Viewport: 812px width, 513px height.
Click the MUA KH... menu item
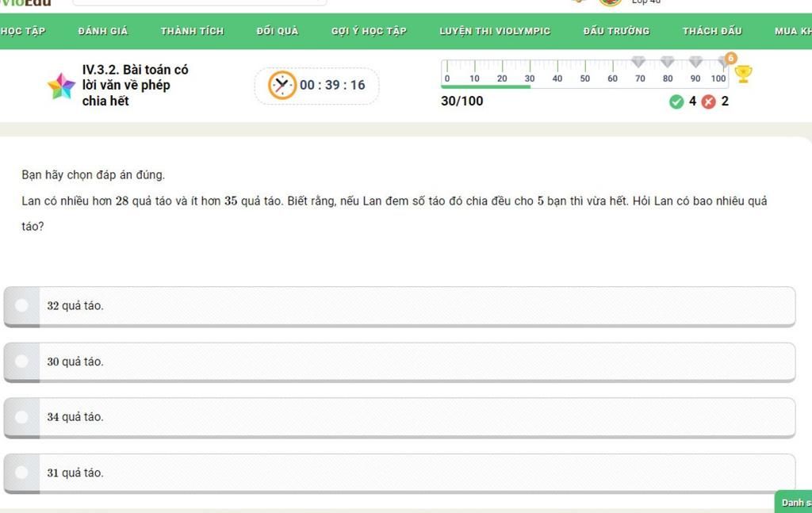click(x=793, y=31)
